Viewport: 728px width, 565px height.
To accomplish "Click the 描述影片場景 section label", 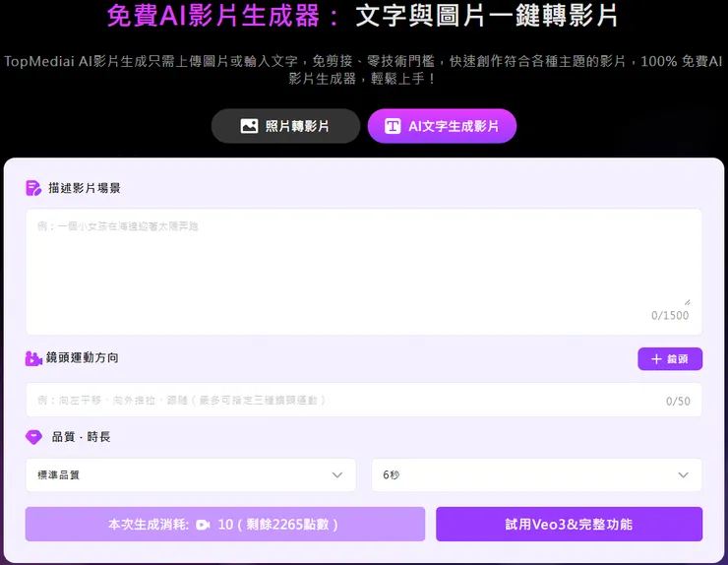I will point(84,188).
